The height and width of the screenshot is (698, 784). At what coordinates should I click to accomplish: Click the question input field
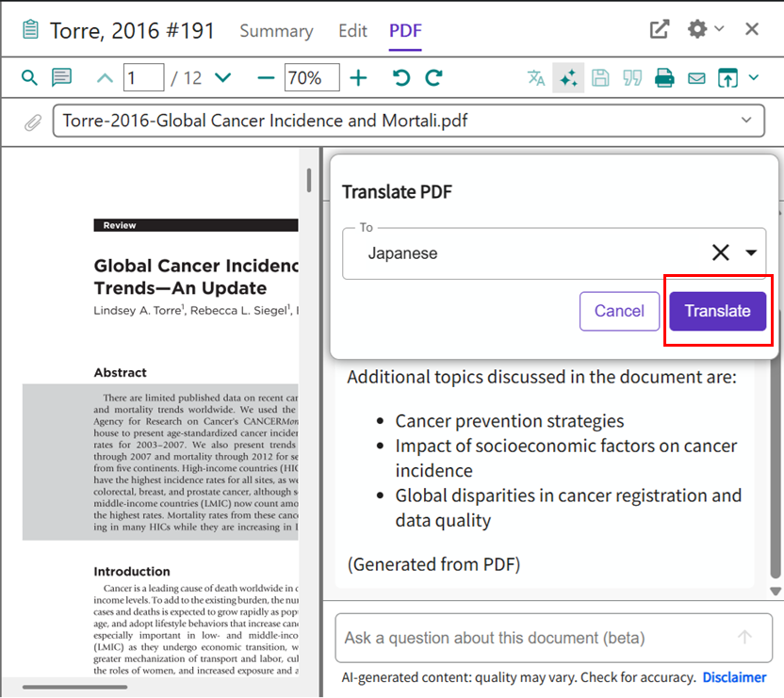click(537, 638)
